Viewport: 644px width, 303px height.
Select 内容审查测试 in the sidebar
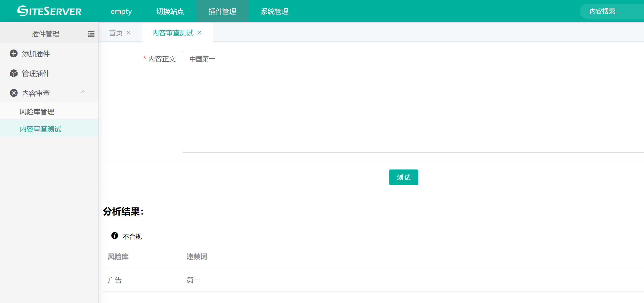[41, 129]
